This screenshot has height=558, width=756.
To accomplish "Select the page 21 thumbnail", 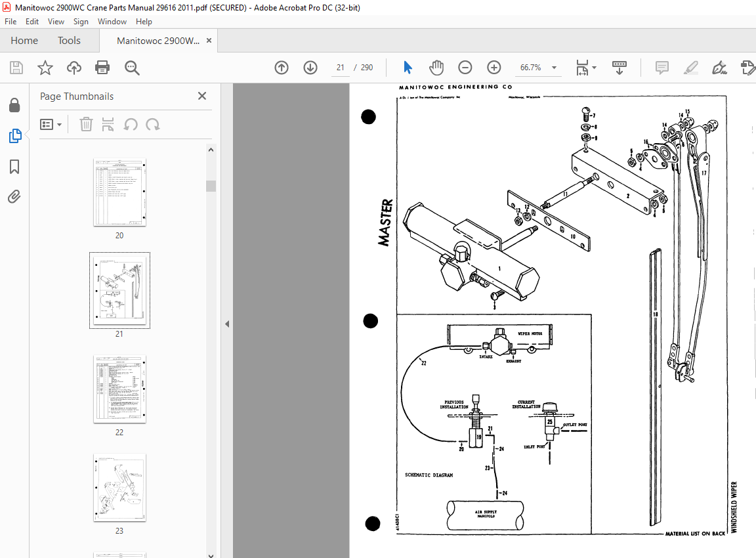I will 119,291.
